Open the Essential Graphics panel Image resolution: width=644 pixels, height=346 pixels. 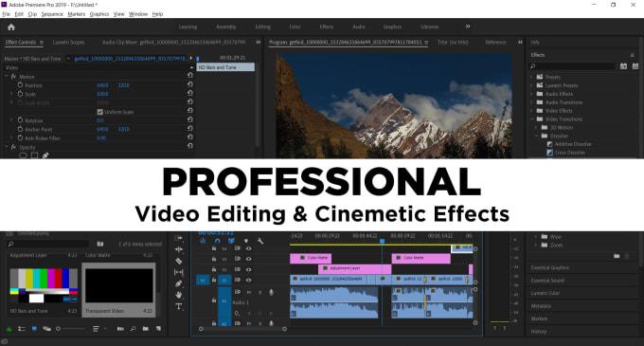[x=550, y=267]
